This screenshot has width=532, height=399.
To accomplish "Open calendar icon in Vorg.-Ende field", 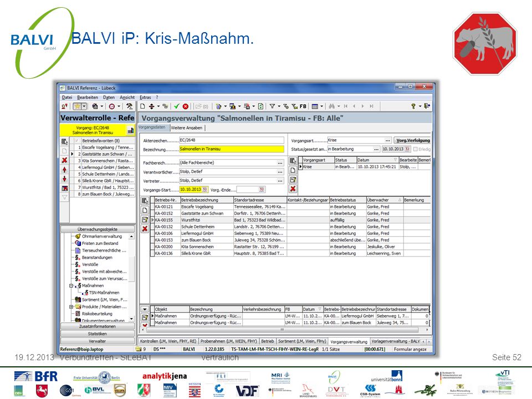I will pos(261,190).
